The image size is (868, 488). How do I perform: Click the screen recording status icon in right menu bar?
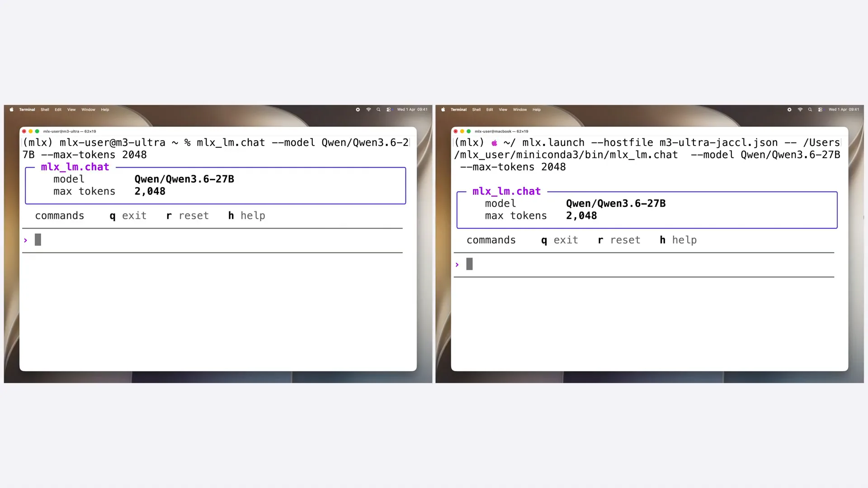(789, 109)
